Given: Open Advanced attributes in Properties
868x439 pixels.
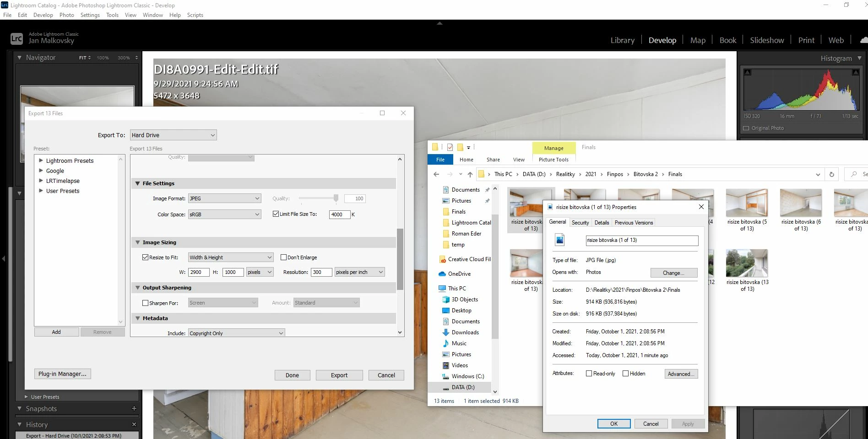Looking at the screenshot, I should pos(681,374).
